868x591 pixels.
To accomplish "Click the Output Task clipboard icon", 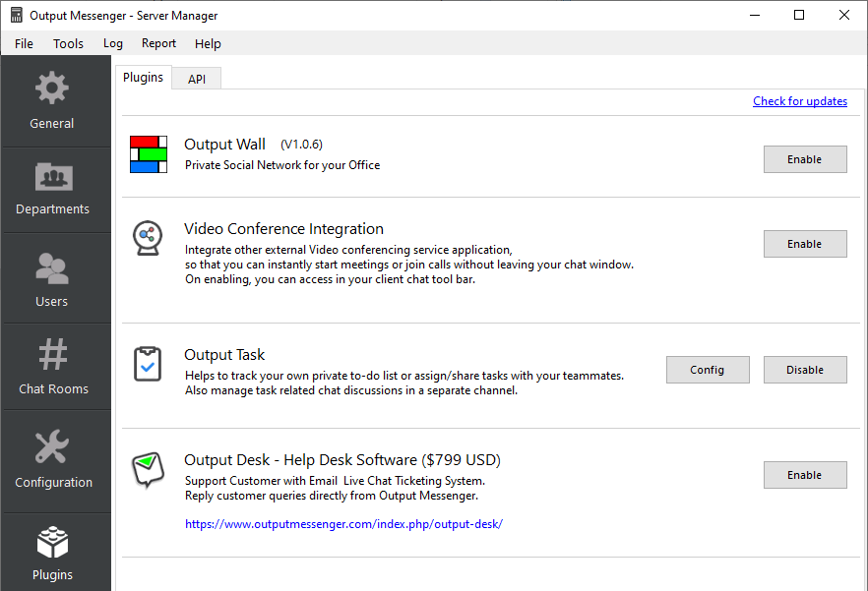I will click(x=148, y=364).
